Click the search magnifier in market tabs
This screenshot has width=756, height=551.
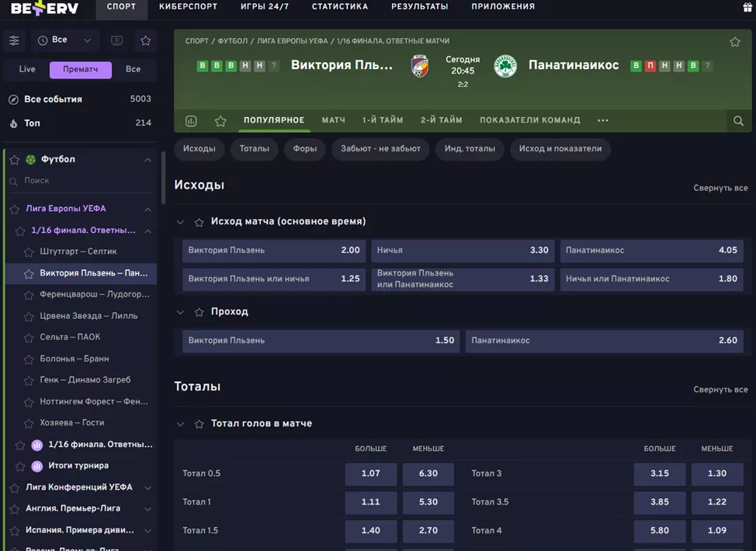[x=738, y=121]
